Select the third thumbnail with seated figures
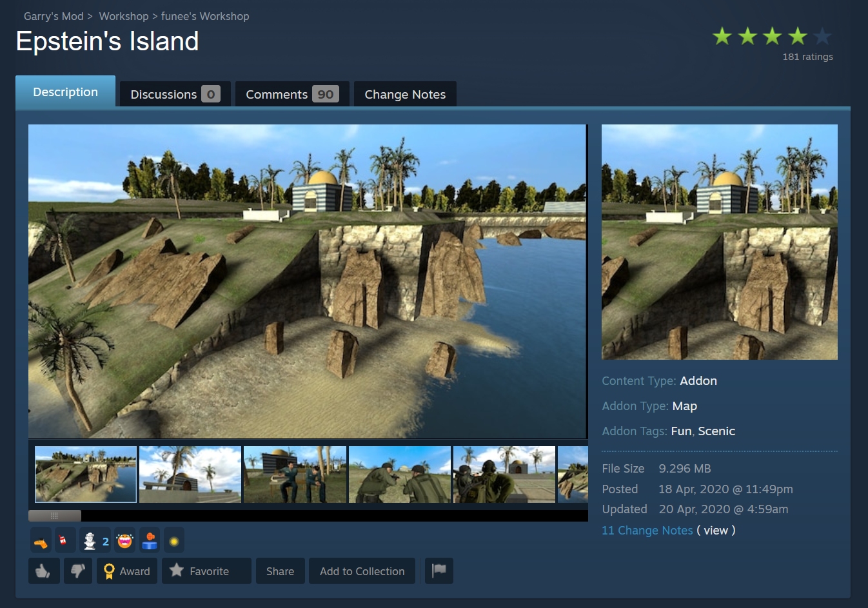Screen dimensions: 868x608 (295, 475)
